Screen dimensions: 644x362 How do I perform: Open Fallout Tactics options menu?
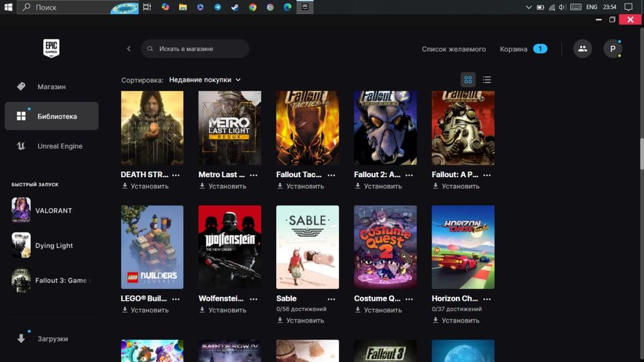(332, 175)
